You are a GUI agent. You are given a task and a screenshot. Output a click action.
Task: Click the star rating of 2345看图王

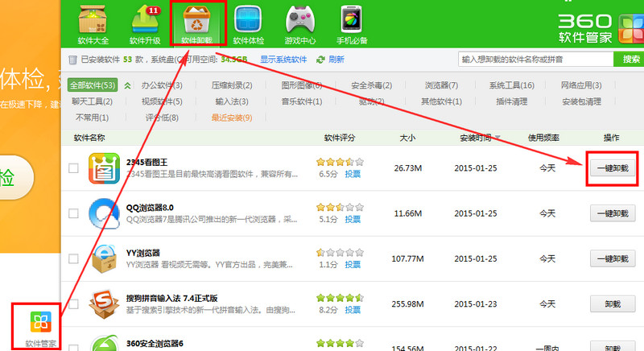340,162
